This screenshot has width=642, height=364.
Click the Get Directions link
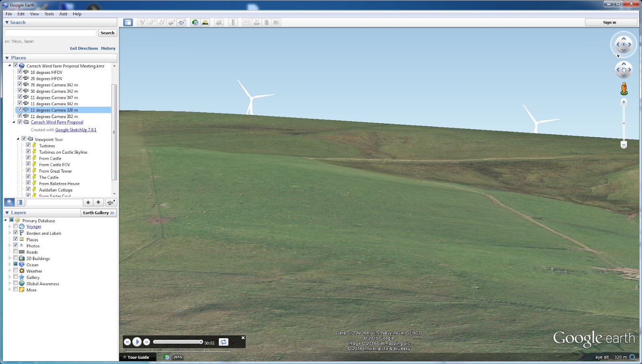(84, 48)
